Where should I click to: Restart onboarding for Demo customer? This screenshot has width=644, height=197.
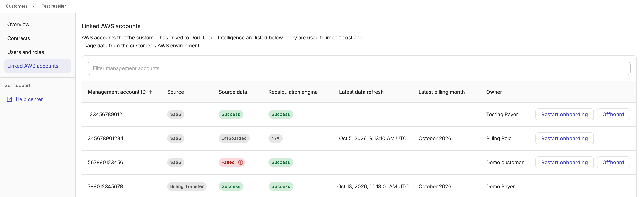[x=564, y=163]
